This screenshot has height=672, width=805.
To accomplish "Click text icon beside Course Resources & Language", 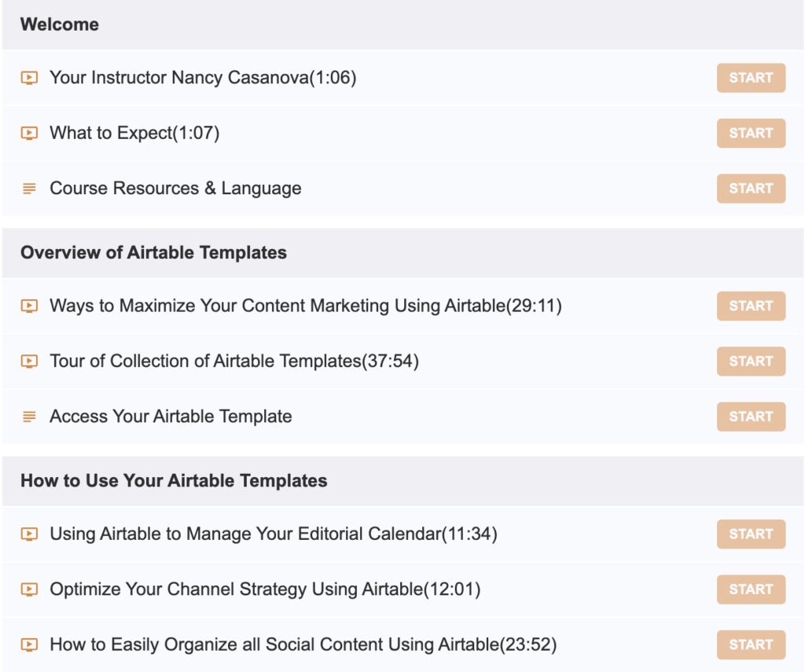I will tap(29, 189).
